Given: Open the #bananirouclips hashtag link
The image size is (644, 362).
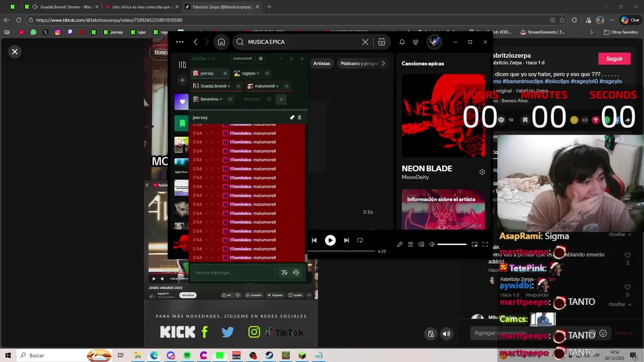Looking at the screenshot, I should tap(523, 81).
